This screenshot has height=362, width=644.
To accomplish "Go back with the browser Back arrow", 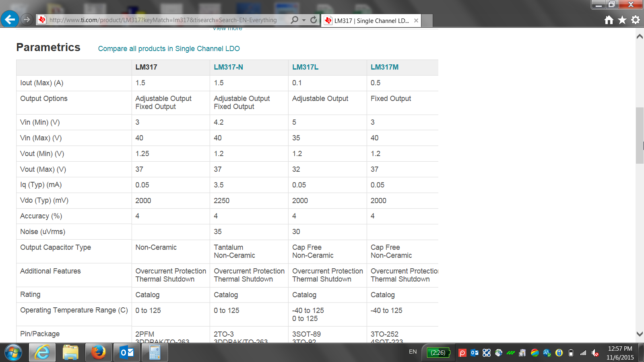I will pos(10,19).
